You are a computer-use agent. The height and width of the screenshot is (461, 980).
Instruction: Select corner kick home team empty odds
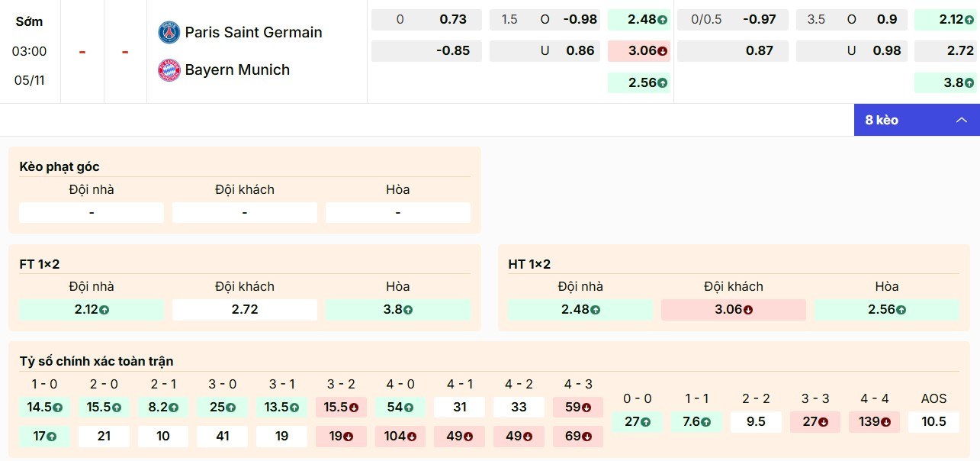point(92,213)
